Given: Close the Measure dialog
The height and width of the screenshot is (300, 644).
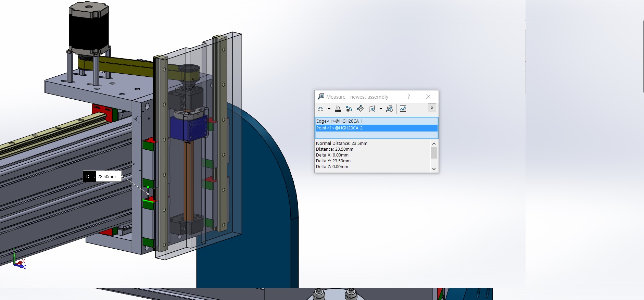Looking at the screenshot, I should tap(428, 97).
